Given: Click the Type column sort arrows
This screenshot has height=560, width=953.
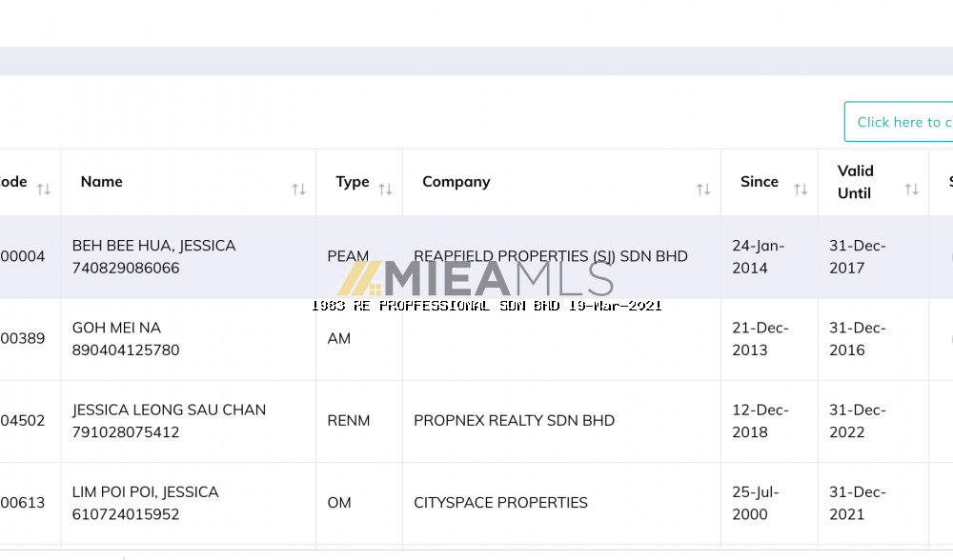Looking at the screenshot, I should (385, 190).
